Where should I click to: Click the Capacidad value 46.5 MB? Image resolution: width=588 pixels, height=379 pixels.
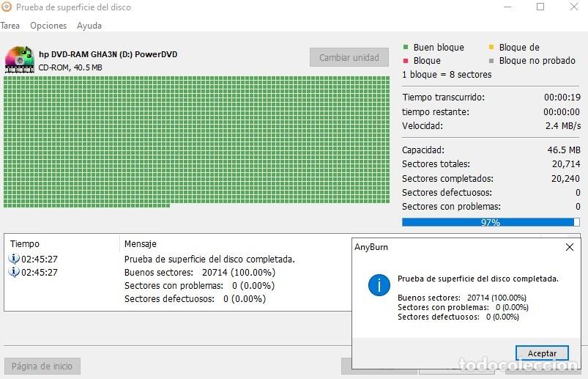[x=564, y=150]
